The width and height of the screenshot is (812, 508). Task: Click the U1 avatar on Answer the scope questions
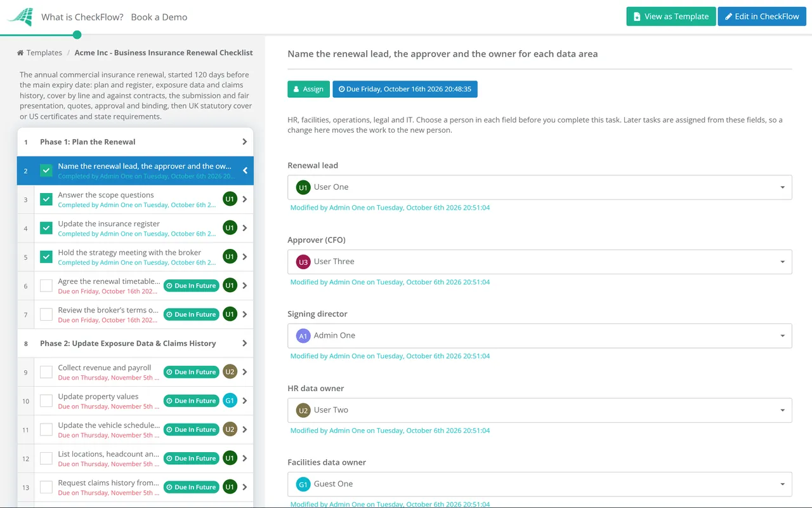[230, 199]
